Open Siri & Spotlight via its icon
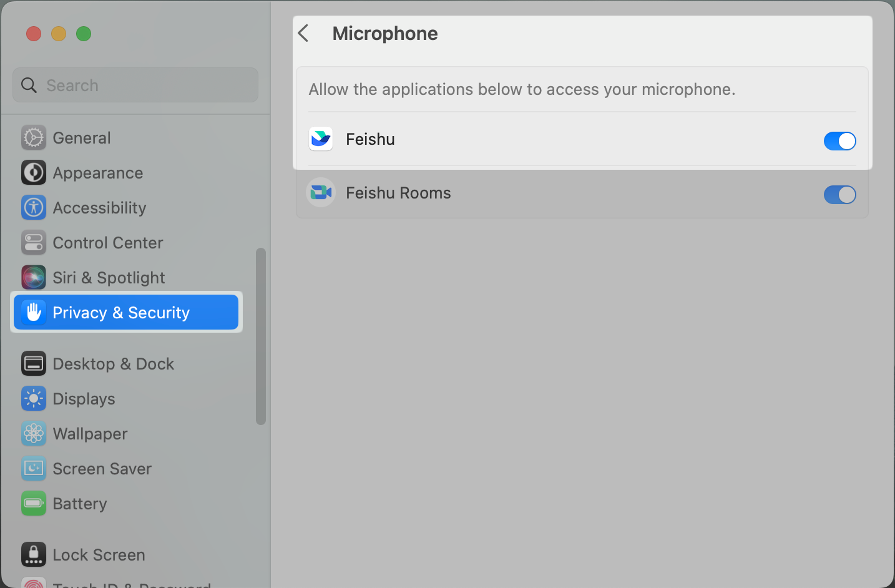The width and height of the screenshot is (895, 588). click(33, 278)
